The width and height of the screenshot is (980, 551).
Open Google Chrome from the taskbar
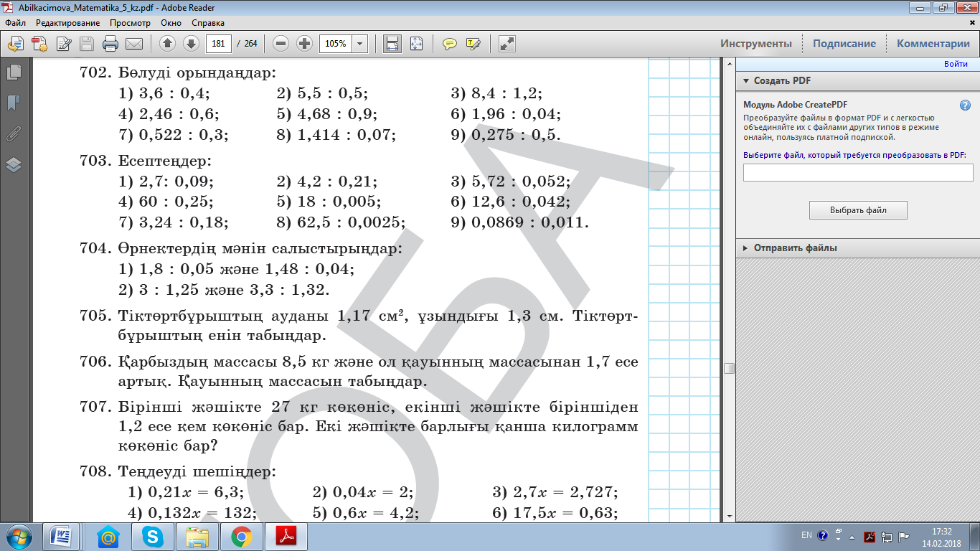241,537
